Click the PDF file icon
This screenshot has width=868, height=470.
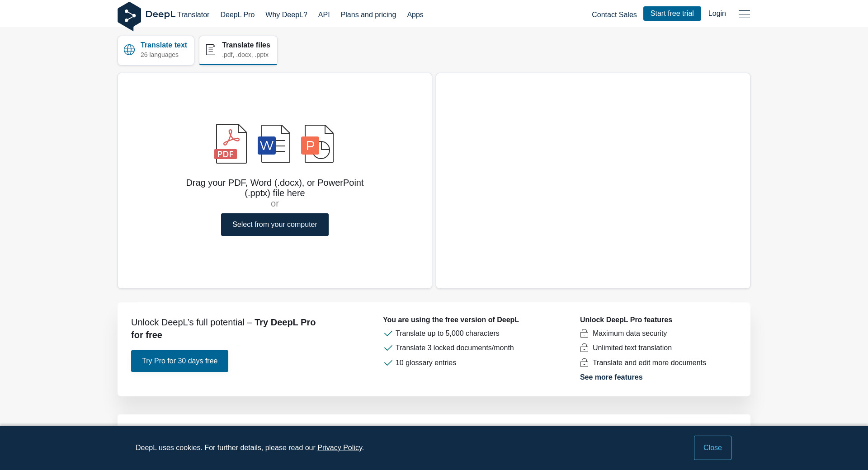231,144
